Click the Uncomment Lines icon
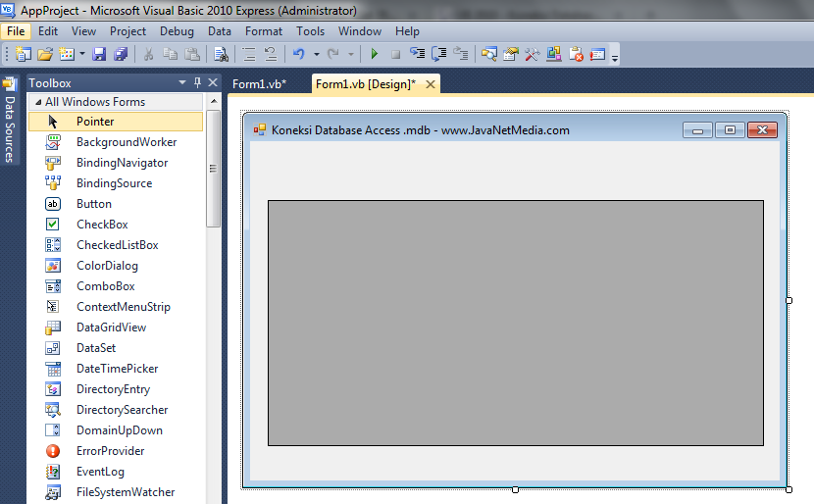This screenshot has width=814, height=504. (271, 54)
